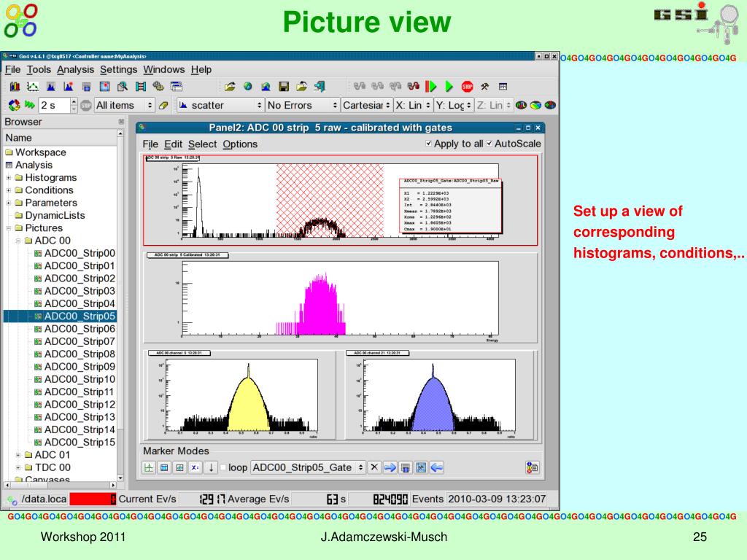This screenshot has height=560, width=747.
Task: Open the panel's Options menu
Action: click(x=240, y=144)
